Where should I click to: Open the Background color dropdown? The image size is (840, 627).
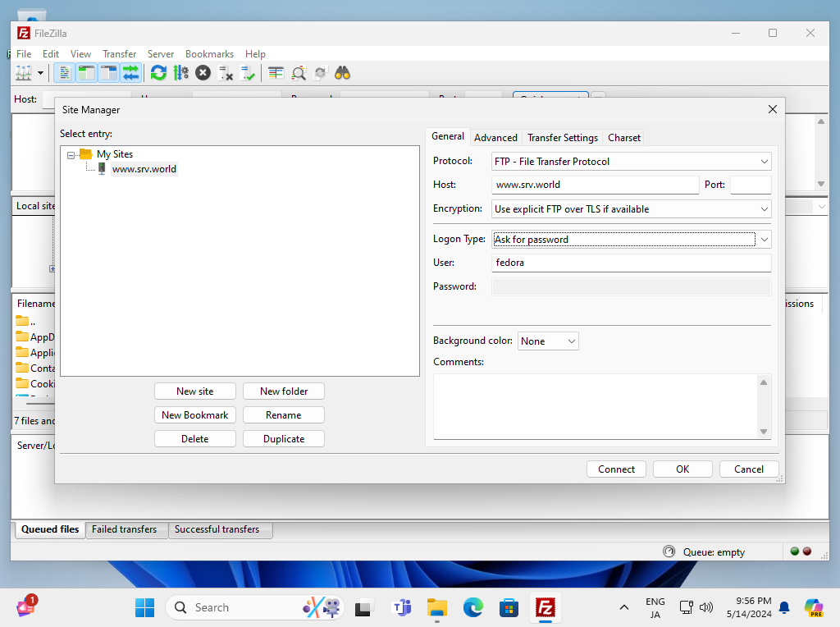click(548, 341)
